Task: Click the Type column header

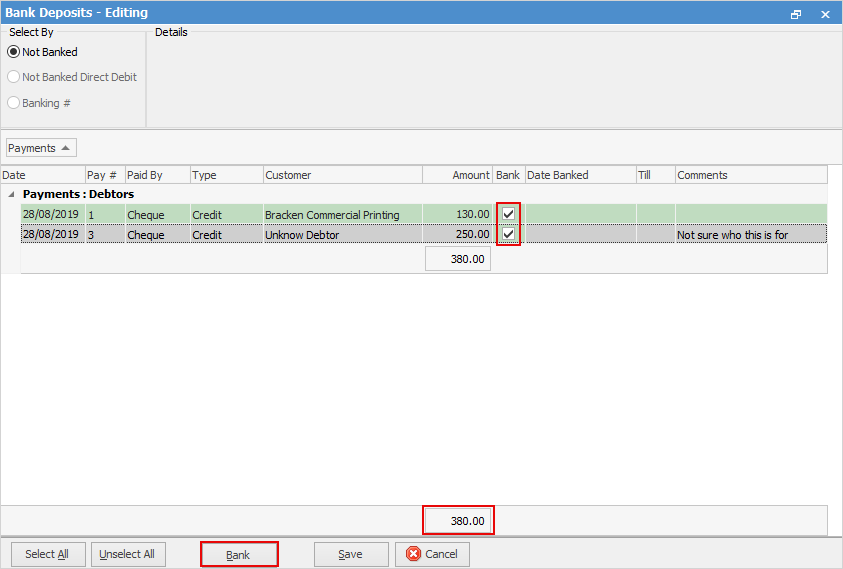Action: (x=227, y=175)
